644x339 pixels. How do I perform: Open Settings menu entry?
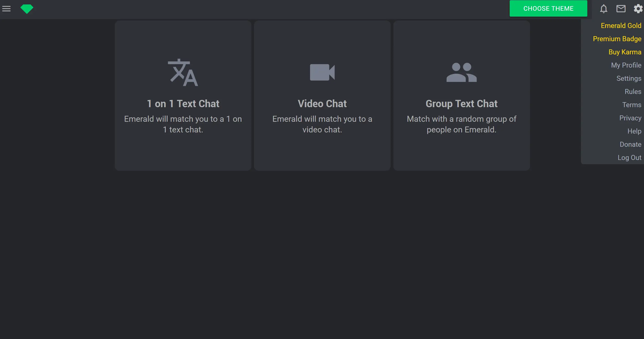point(629,78)
